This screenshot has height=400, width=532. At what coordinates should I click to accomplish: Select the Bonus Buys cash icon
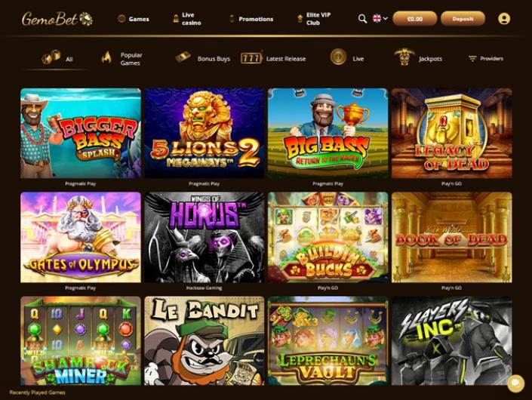[x=183, y=57]
